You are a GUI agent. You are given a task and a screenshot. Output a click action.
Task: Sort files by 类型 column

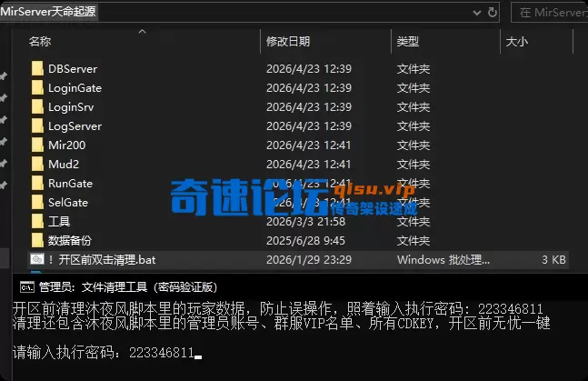coord(408,41)
